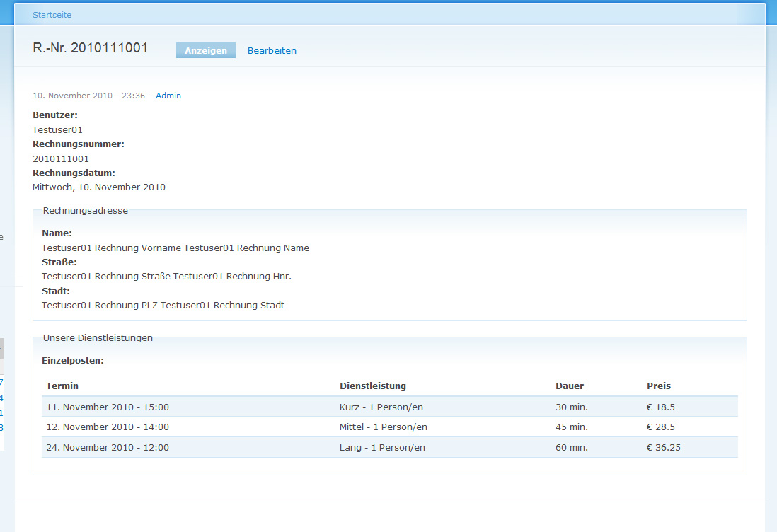The image size is (777, 532).
Task: Click the Mittel - 1 Person/en service cell
Action: pyautogui.click(x=384, y=427)
